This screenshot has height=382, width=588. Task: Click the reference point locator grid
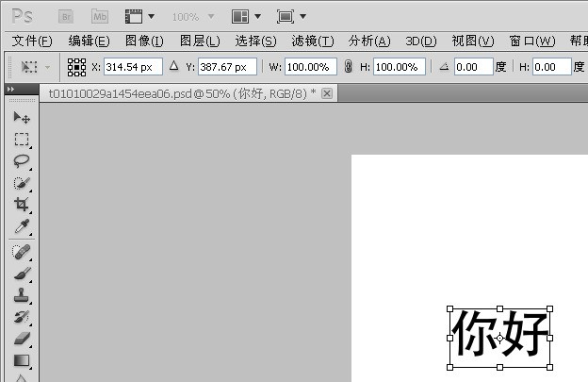click(76, 67)
